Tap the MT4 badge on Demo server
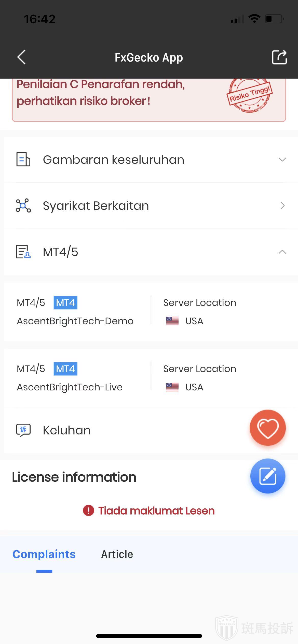Viewport: 298px width, 644px height. coord(65,303)
